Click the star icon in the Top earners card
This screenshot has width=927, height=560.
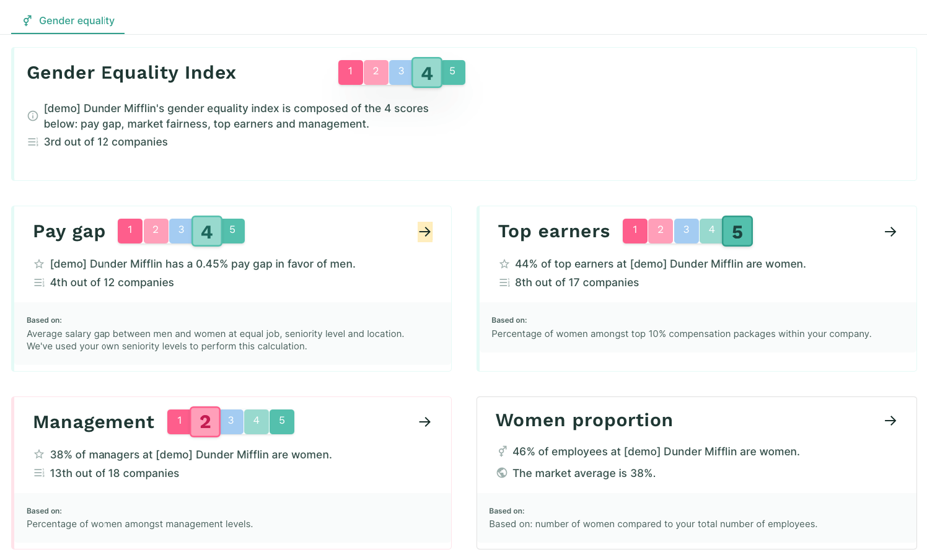pos(504,264)
